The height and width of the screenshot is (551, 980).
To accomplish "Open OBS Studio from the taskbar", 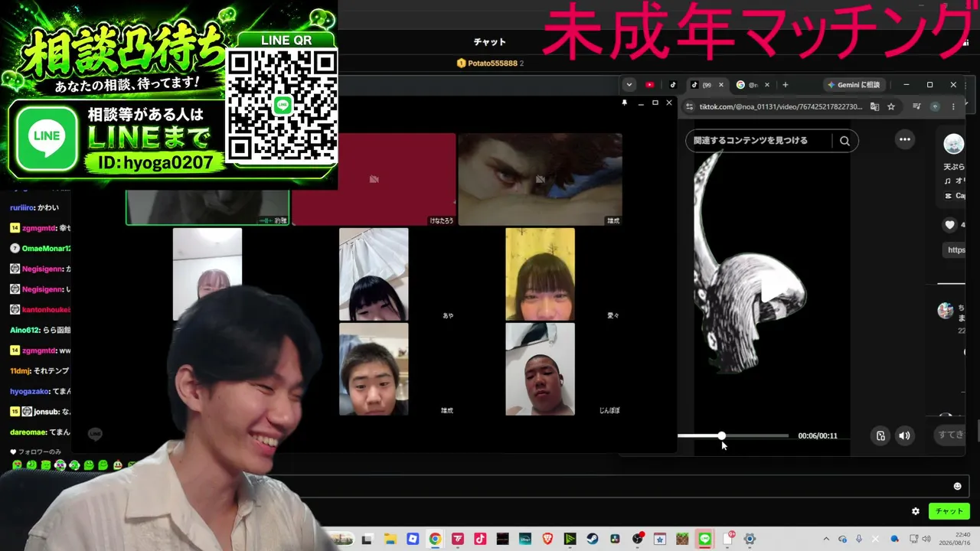I will pyautogui.click(x=638, y=539).
